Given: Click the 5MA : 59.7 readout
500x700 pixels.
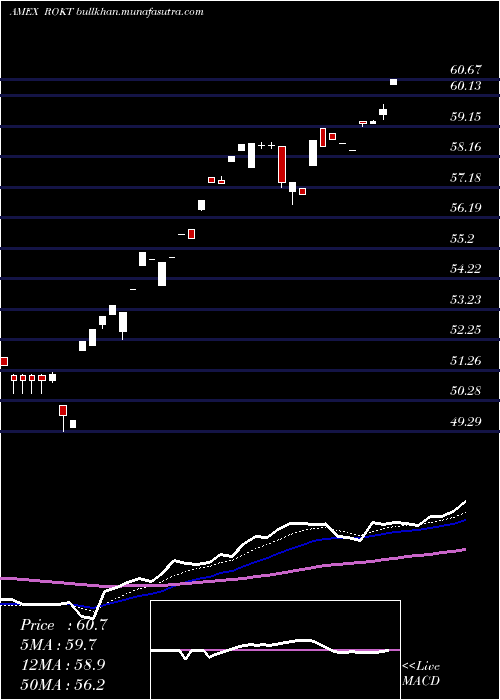Looking at the screenshot, I should (x=58, y=645).
